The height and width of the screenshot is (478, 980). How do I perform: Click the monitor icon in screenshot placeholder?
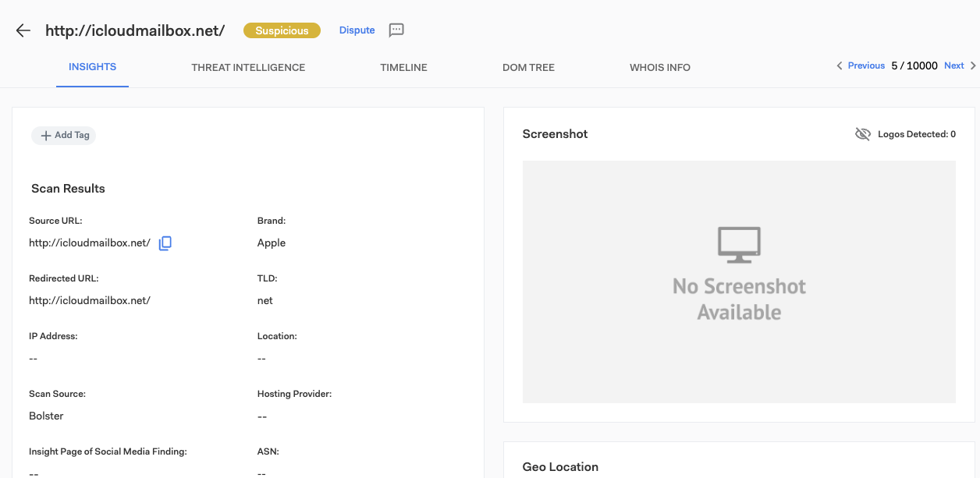point(739,244)
